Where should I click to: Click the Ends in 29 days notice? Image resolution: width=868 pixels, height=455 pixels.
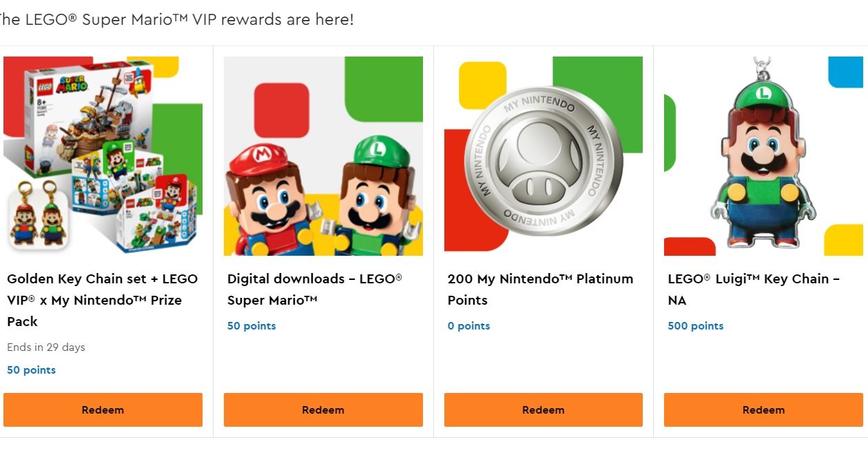click(x=45, y=347)
